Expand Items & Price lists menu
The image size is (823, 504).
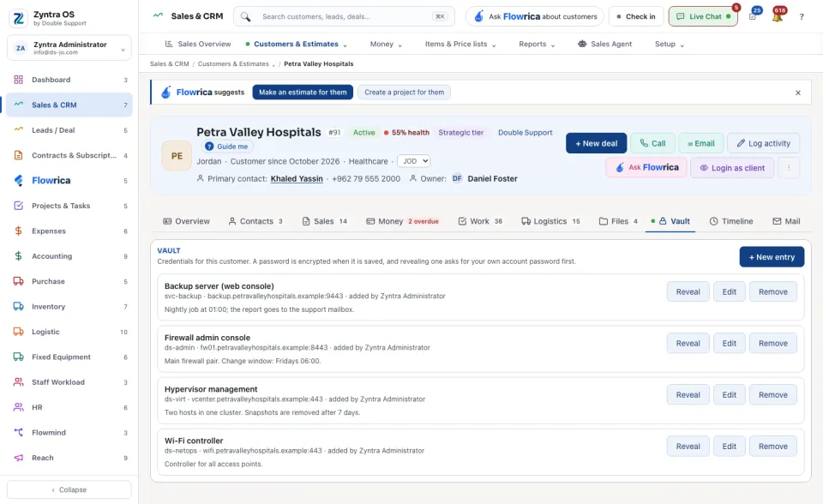460,44
